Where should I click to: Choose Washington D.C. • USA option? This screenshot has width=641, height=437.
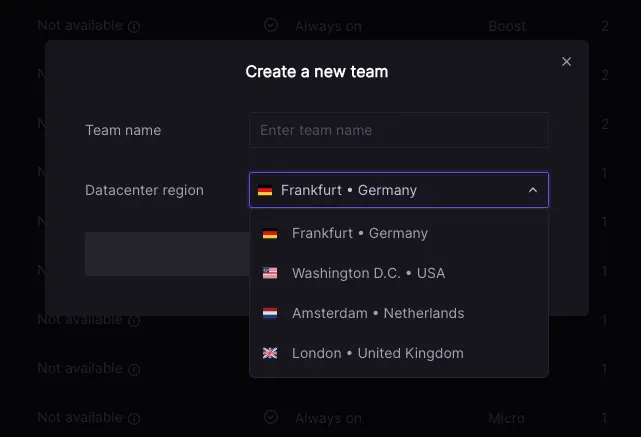tap(368, 273)
